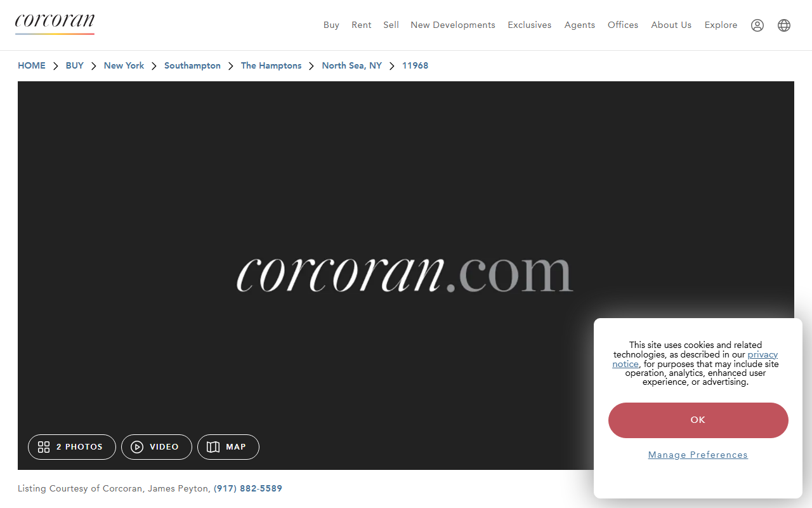Viewport: 812px width, 508px height.
Task: Open the Exclusives menu item
Action: click(x=530, y=25)
